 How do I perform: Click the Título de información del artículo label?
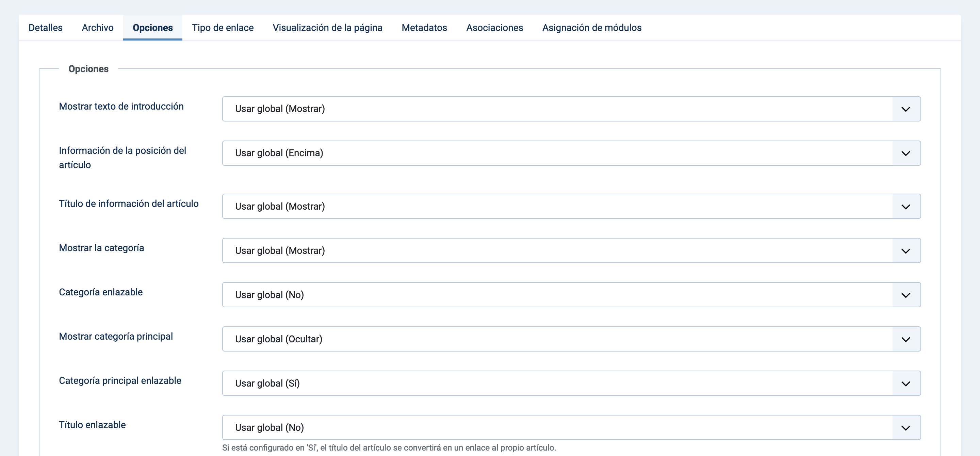coord(129,203)
